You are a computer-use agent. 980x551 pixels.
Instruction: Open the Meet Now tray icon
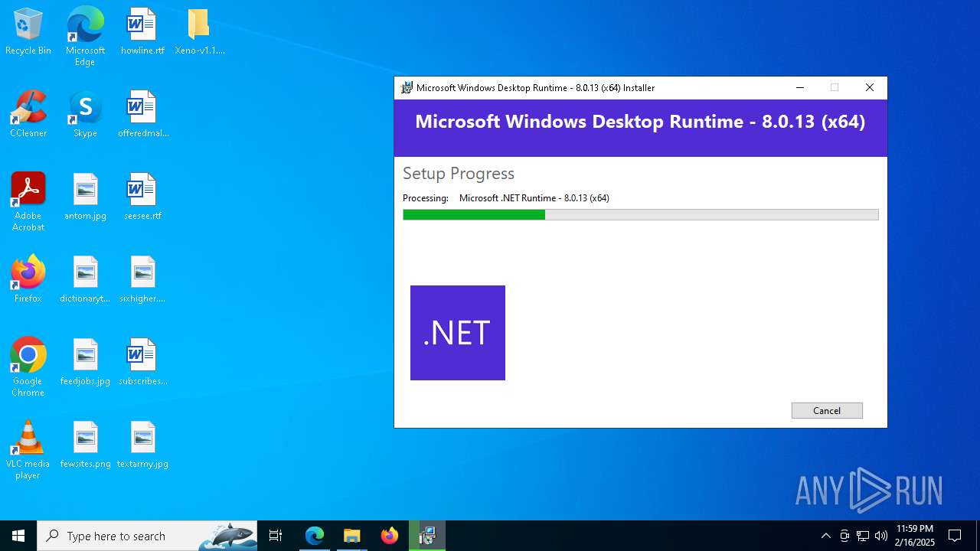(x=844, y=536)
